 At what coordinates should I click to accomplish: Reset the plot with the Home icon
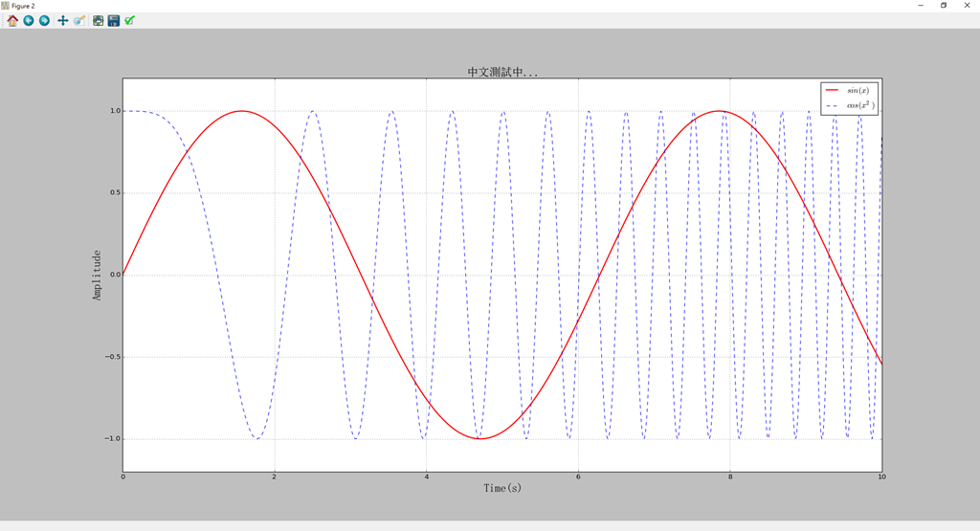pos(12,21)
